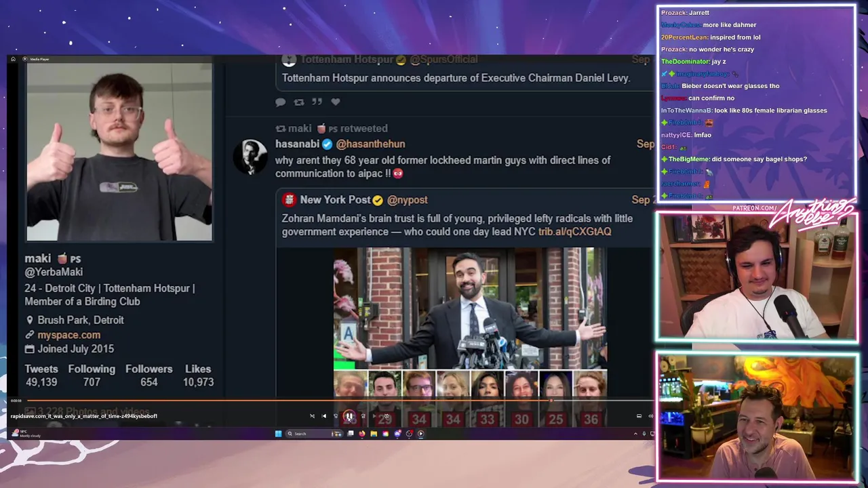The width and height of the screenshot is (868, 488).
Task: Open the myspace.com profile link
Action: point(68,335)
